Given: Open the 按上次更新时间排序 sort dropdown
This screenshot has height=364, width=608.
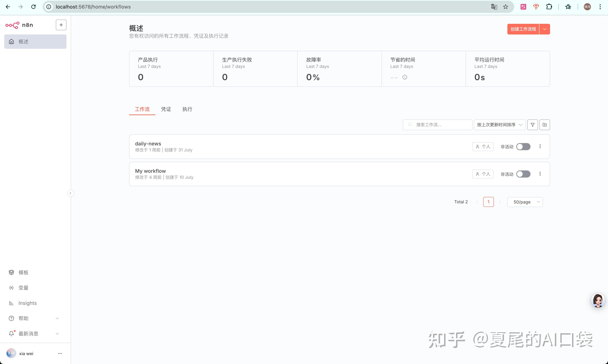Looking at the screenshot, I should pos(499,125).
